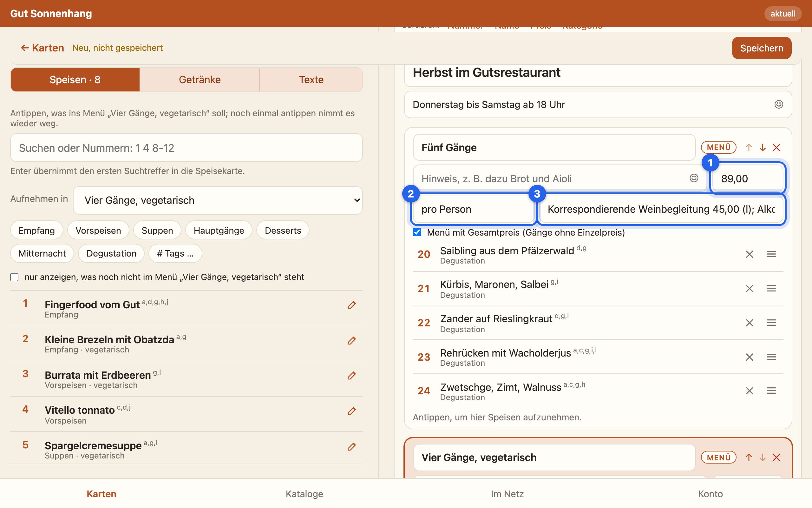Open Aufnehmen in dropdown

218,200
